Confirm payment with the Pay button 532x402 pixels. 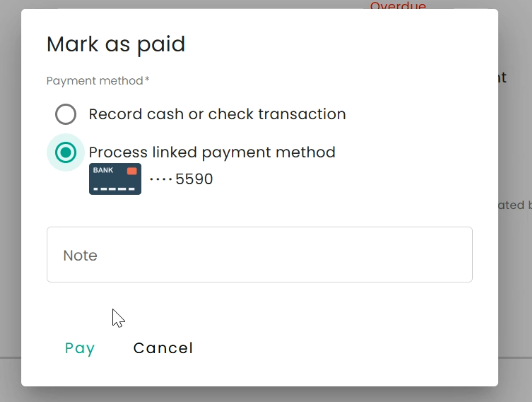(x=80, y=348)
